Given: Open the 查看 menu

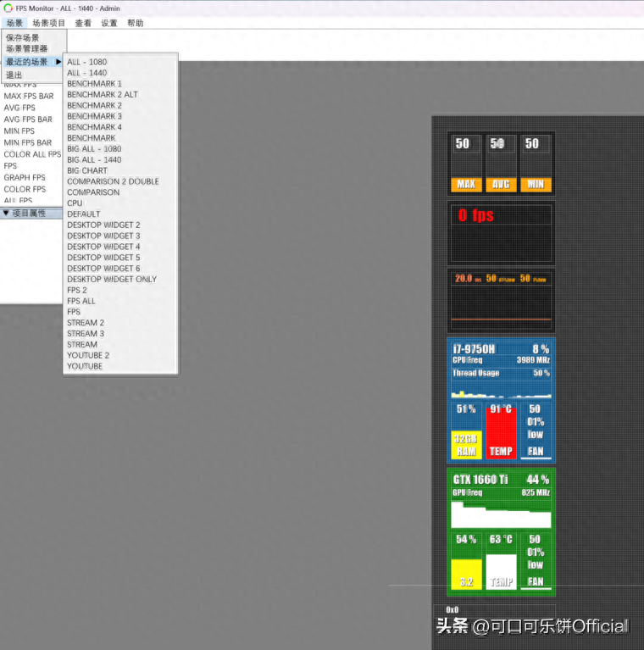Looking at the screenshot, I should click(83, 23).
